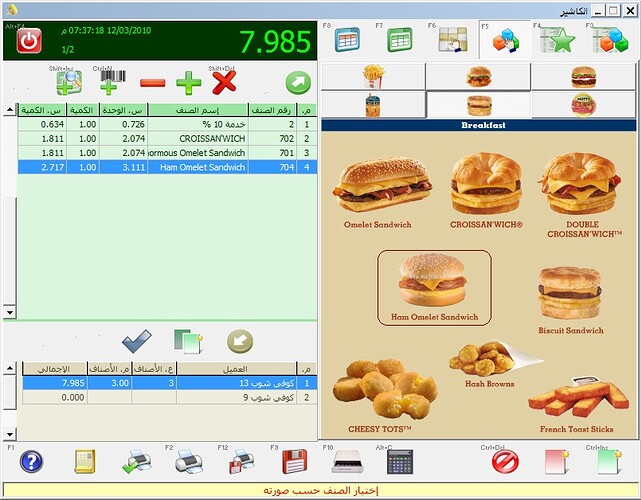Select customer row كوفي شوب 13
Viewport: 641px width, 500px height.
coord(170,383)
